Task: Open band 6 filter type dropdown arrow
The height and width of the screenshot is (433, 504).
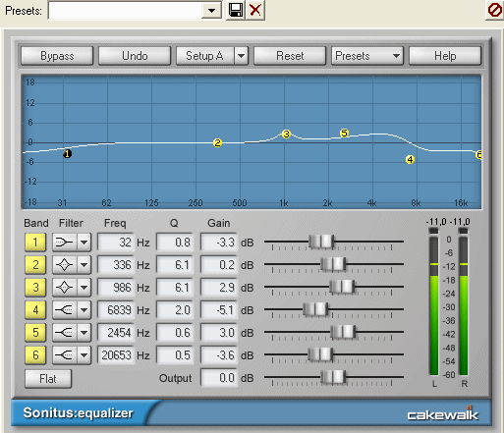Action: point(84,355)
